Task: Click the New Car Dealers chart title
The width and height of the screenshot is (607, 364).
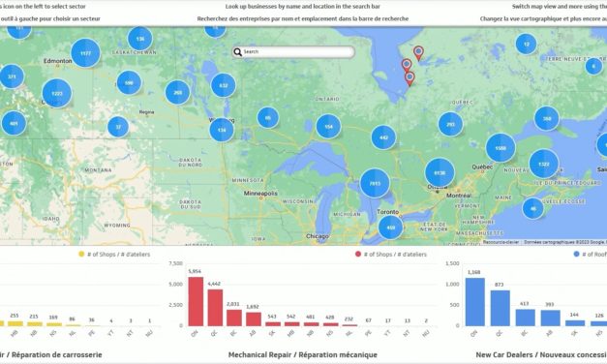Action: coord(541,354)
